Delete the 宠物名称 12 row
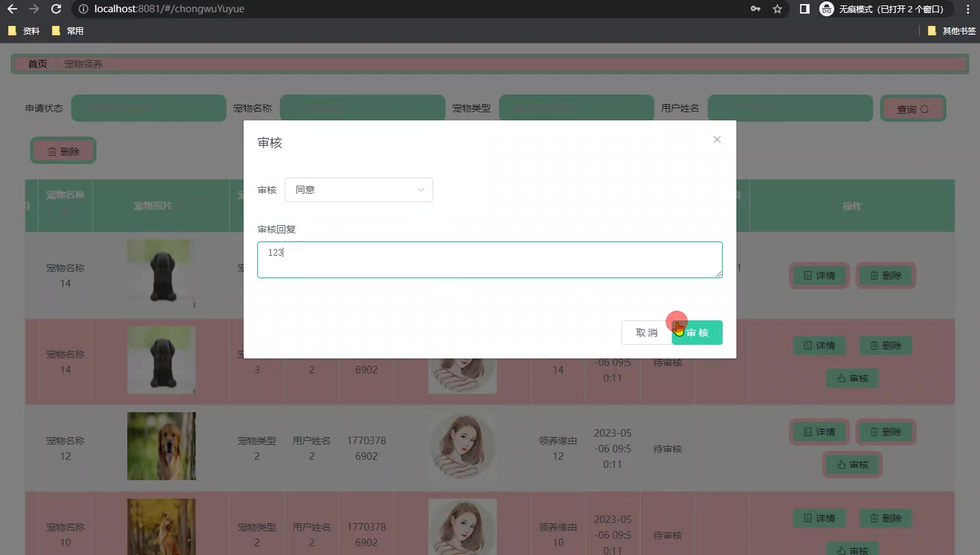Viewport: 980px width, 555px height. pos(885,432)
